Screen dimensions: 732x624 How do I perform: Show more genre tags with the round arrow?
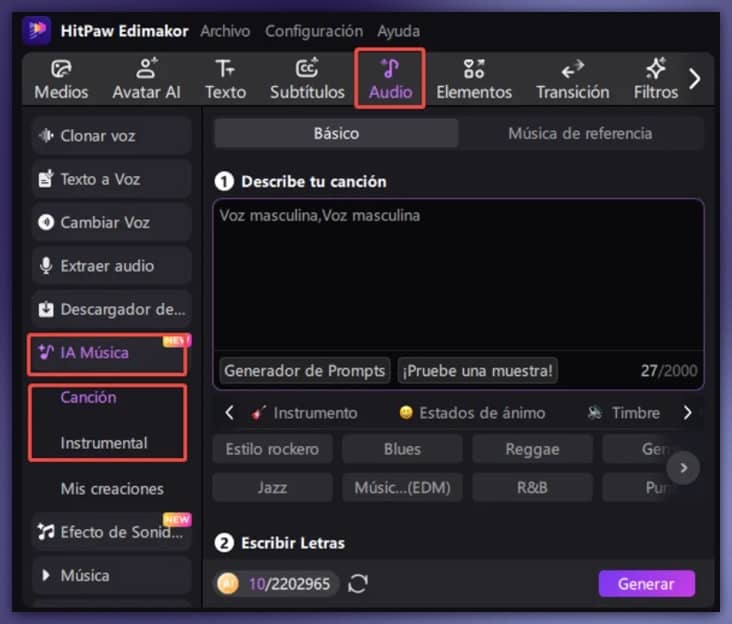683,468
